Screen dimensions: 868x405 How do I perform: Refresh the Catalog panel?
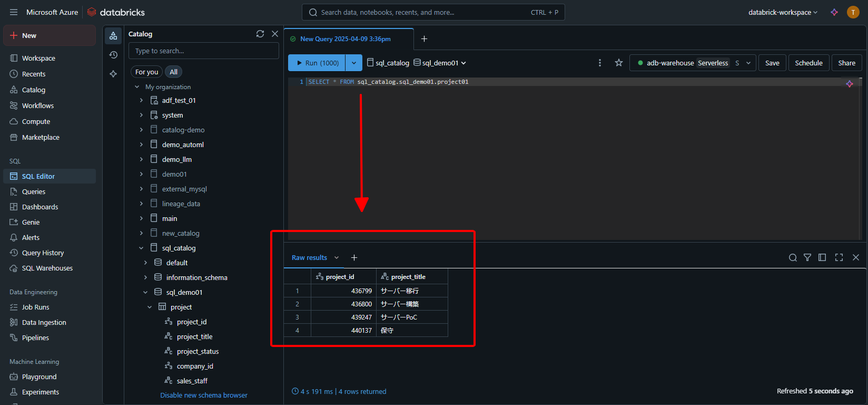[260, 34]
